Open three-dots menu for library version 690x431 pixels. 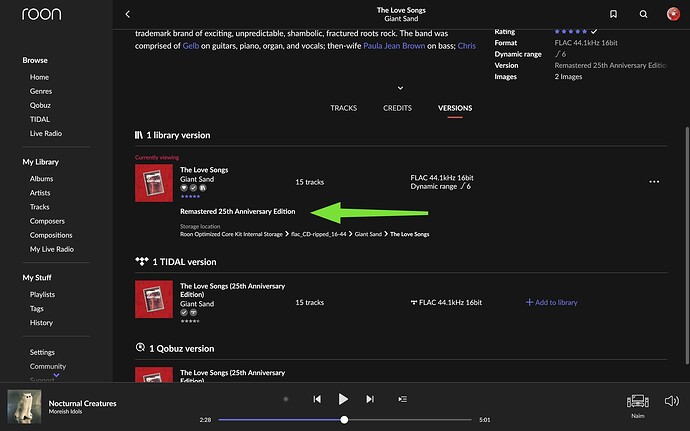[x=654, y=181]
